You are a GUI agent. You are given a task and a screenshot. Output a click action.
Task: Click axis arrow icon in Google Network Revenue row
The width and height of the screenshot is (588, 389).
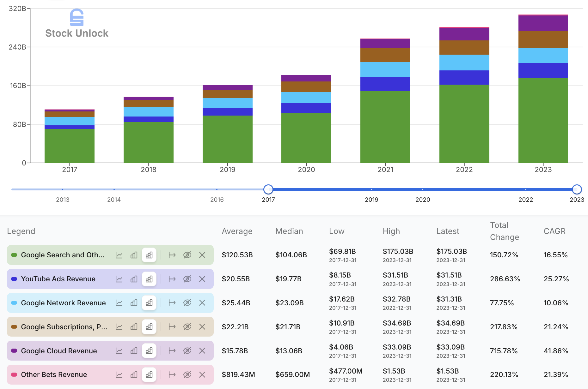[x=172, y=303]
